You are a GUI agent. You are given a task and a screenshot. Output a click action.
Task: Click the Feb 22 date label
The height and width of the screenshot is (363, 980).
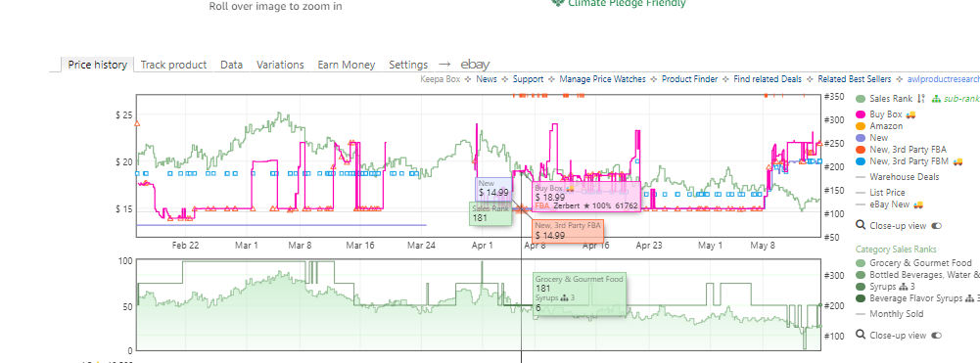(x=186, y=246)
